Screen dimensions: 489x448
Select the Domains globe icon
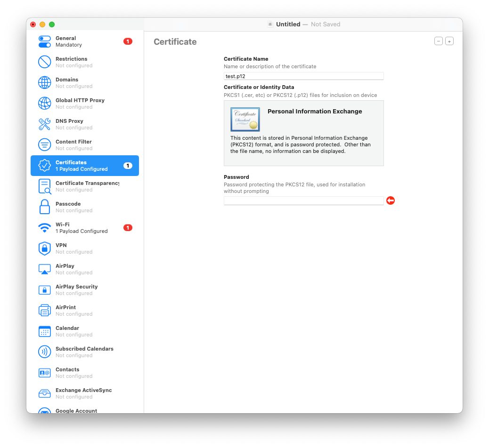point(45,82)
